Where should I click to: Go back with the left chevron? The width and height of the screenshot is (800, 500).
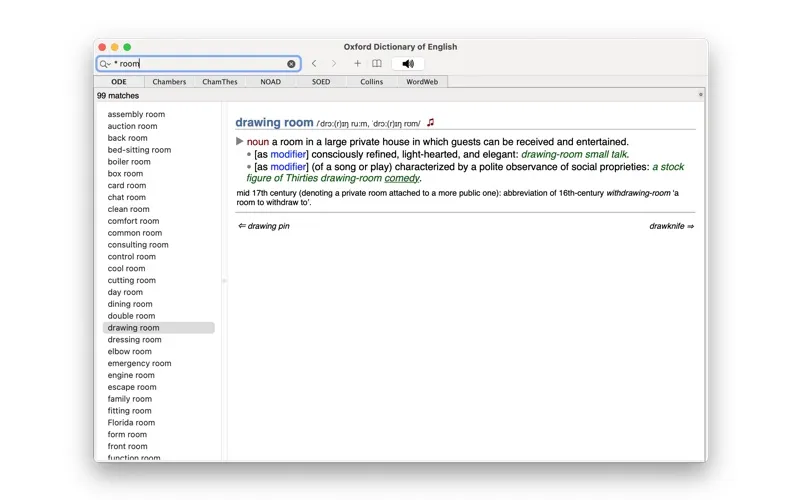point(314,63)
